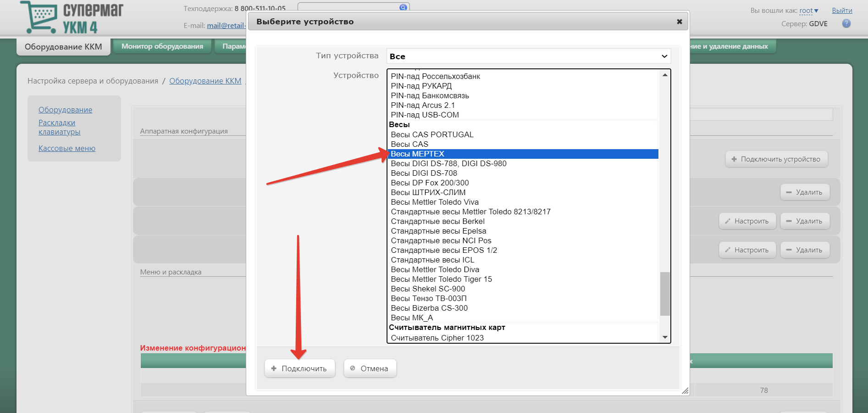The image size is (868, 413).
Task: Select Весы Mettler Toledo Viva
Action: coord(523,202)
